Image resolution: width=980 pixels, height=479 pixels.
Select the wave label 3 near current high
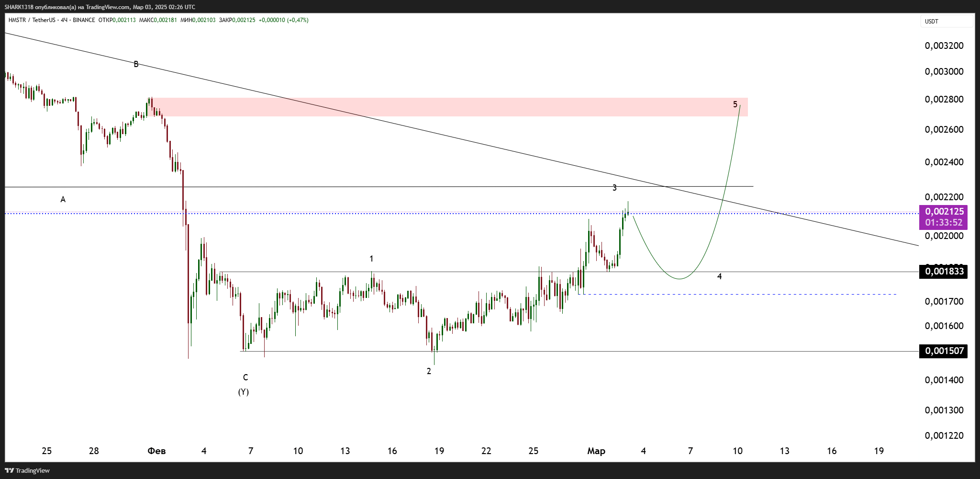(614, 188)
